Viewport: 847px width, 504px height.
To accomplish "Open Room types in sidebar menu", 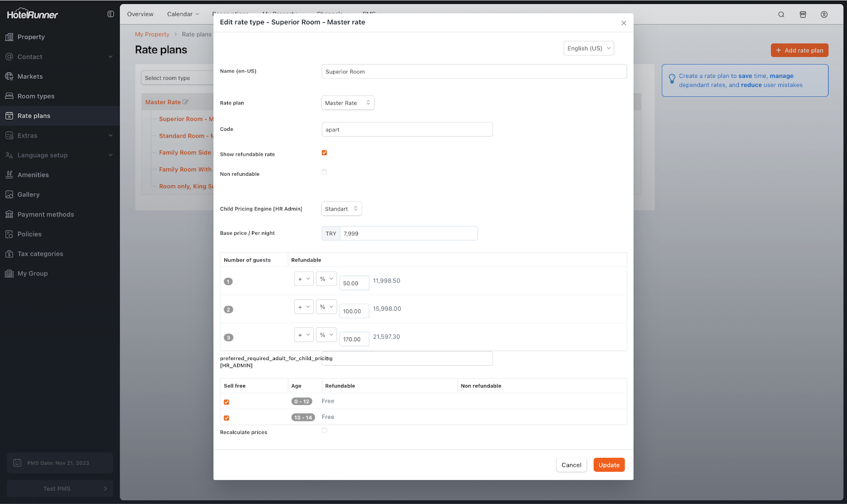I will [36, 96].
